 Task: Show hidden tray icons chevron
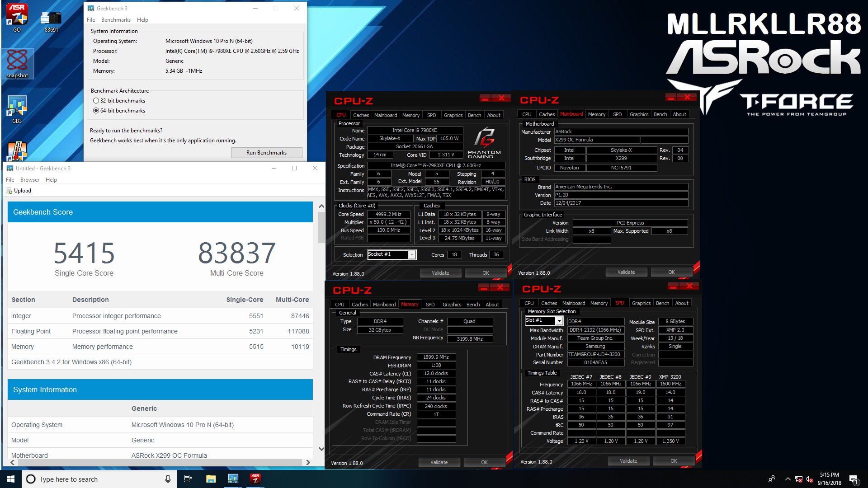(788, 479)
